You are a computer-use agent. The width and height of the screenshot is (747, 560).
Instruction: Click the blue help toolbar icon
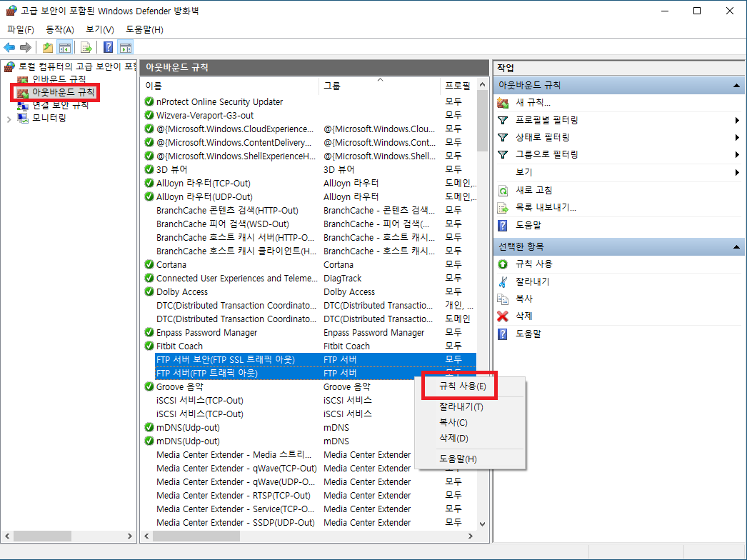pos(108,47)
